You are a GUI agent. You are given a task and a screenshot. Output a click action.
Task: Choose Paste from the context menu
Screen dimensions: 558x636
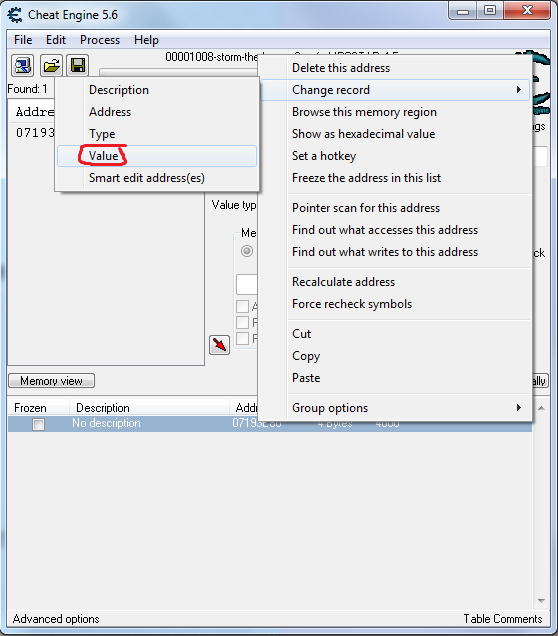pyautogui.click(x=395, y=378)
